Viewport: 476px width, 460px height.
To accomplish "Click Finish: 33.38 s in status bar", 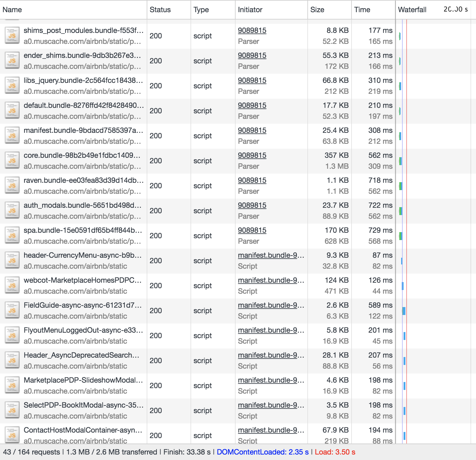I will pos(187,452).
